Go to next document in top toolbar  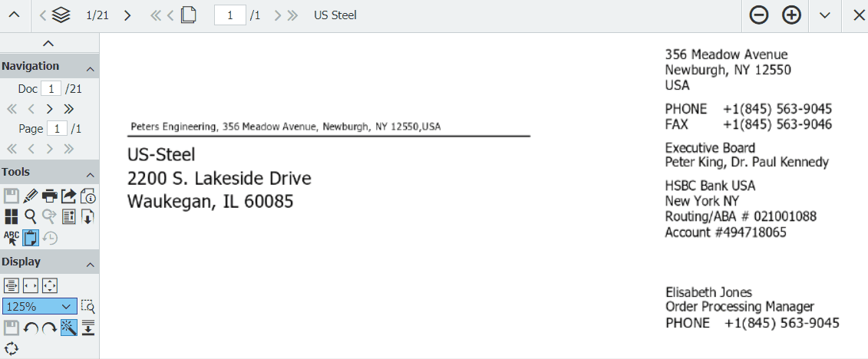127,15
